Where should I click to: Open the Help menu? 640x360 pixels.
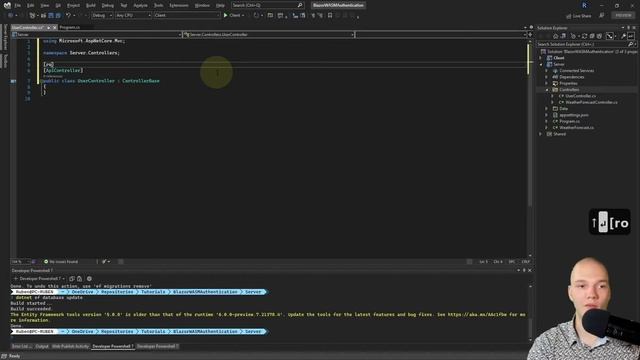[x=220, y=5]
